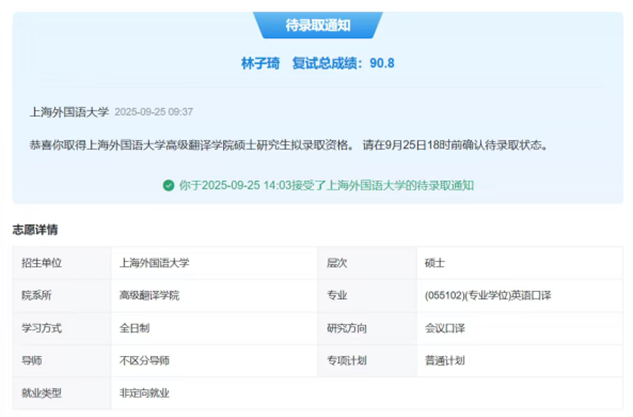
Task: Click the 层次 value 硕士
Action: pos(435,263)
